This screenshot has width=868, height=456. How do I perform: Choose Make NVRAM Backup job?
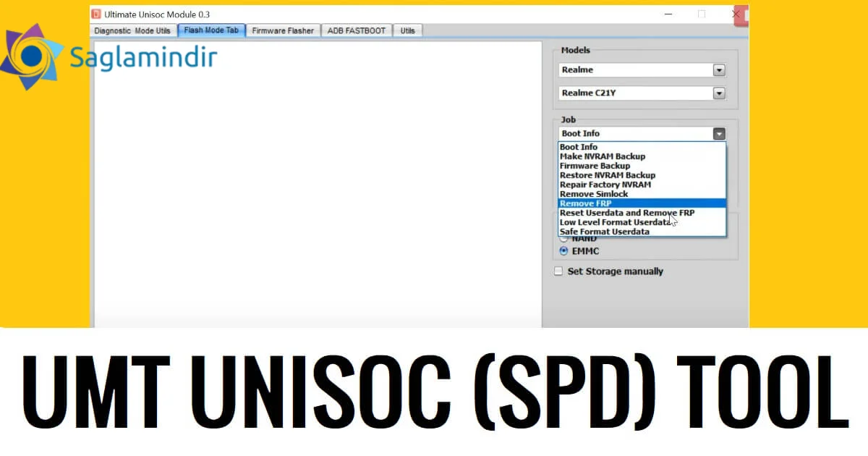(642, 156)
